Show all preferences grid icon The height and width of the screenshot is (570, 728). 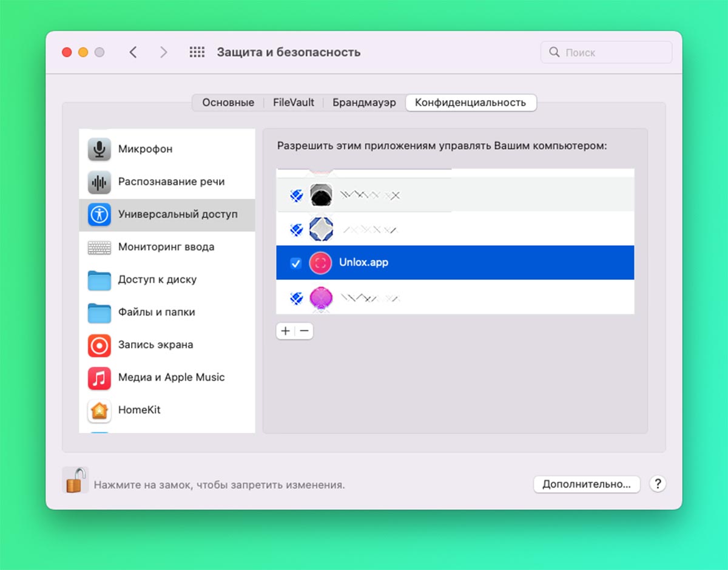[197, 52]
